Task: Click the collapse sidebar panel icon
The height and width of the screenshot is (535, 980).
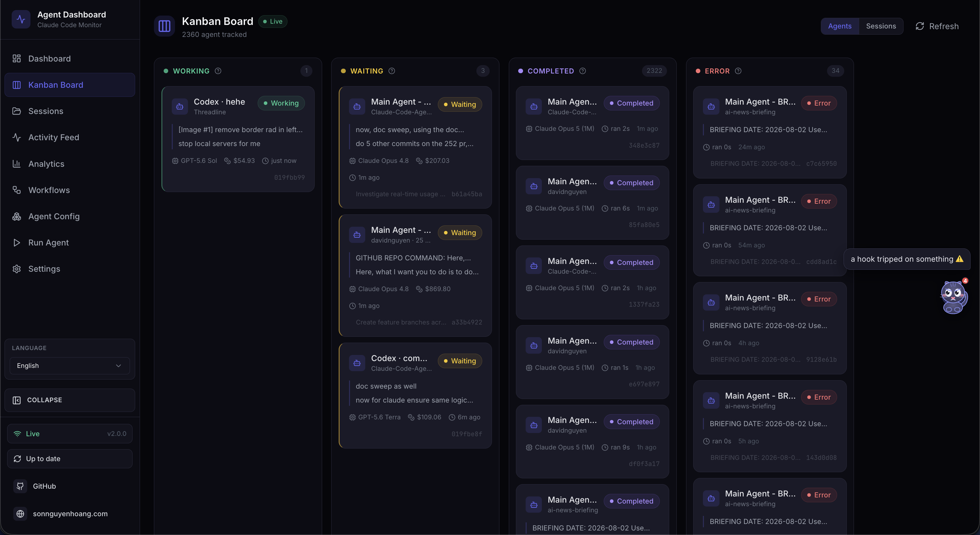Action: [x=17, y=400]
